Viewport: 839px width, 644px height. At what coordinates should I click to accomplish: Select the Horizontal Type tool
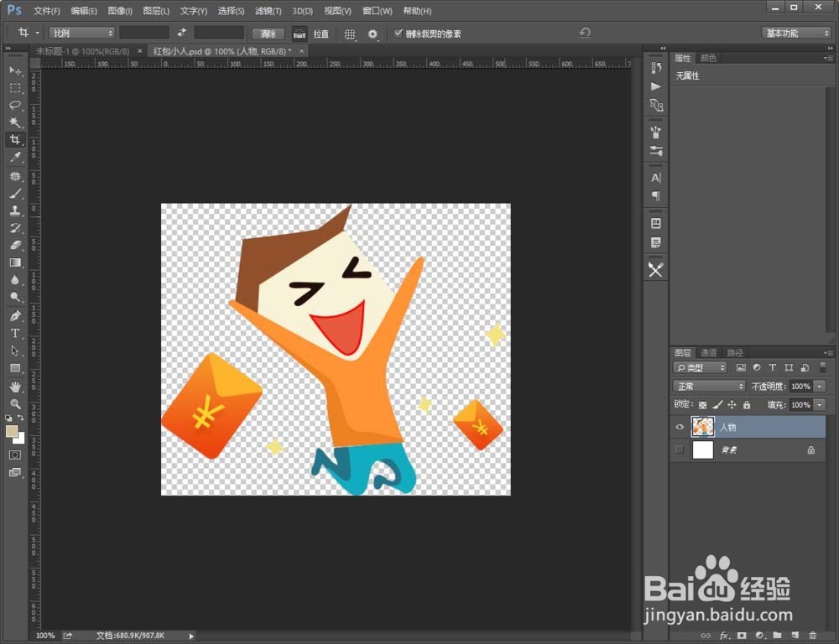point(15,333)
